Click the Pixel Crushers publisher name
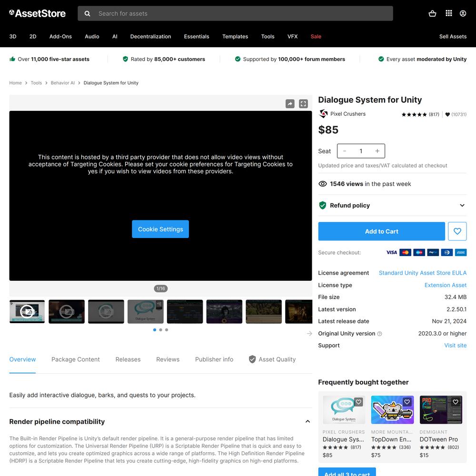Viewport: 476px width, 476px height. tap(348, 114)
